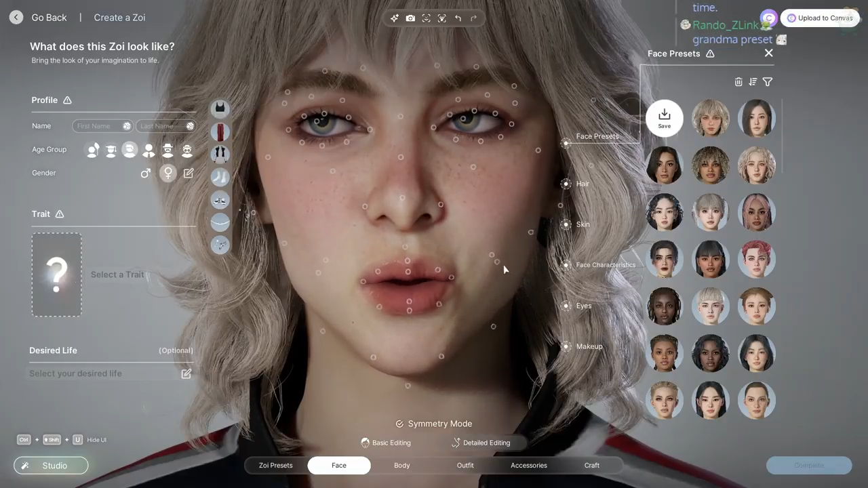The image size is (868, 488).
Task: Open the filter options for face presets
Action: coord(768,82)
